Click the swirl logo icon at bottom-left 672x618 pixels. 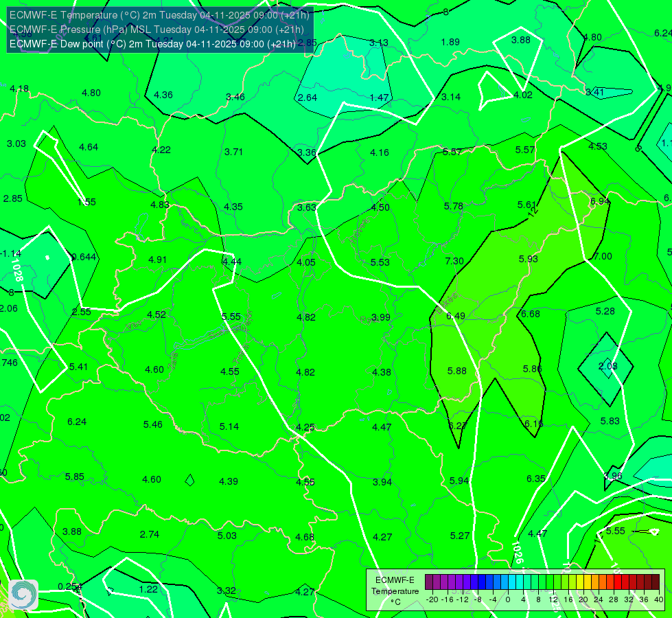23,595
